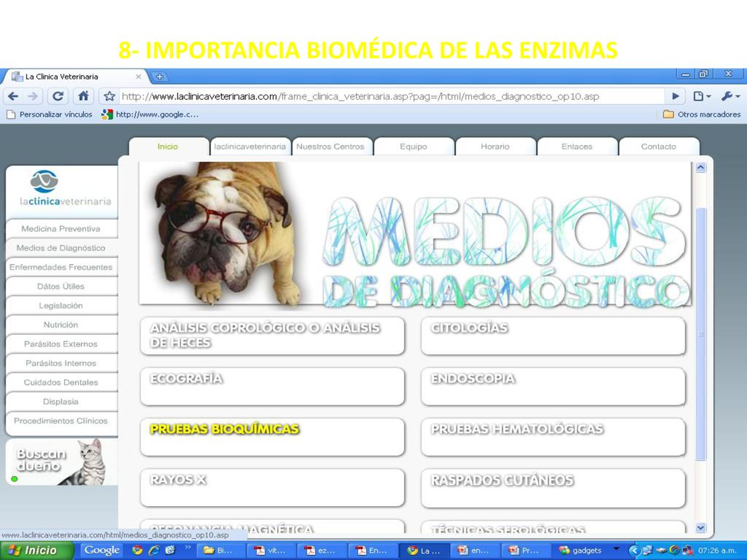Open the wrench settings menu
This screenshot has height=560, width=747.
729,96
